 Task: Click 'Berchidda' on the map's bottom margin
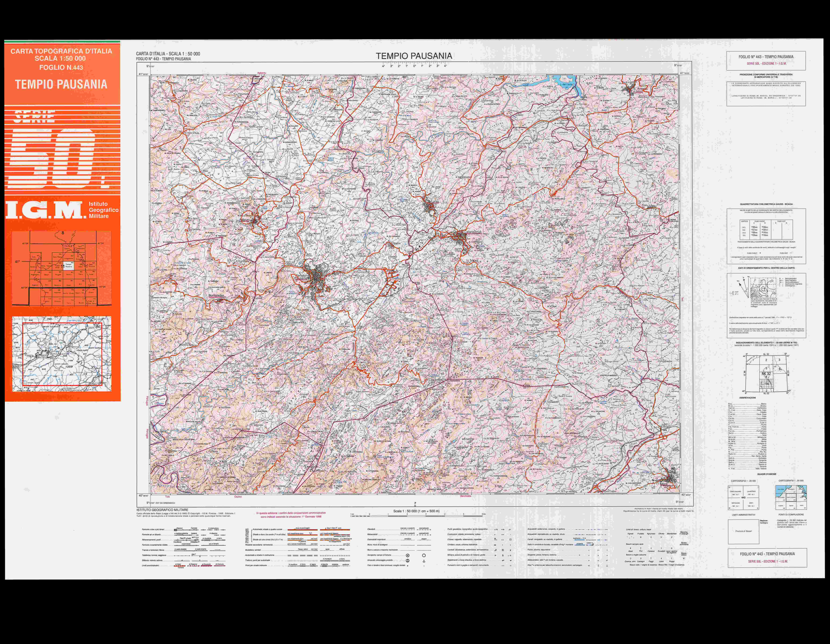(466, 496)
